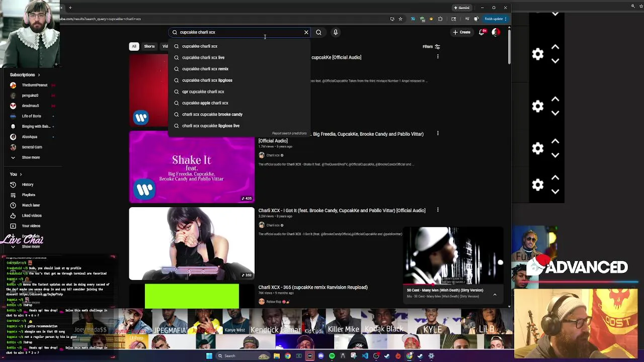
Task: Select the All filter chip
Action: pos(134,46)
